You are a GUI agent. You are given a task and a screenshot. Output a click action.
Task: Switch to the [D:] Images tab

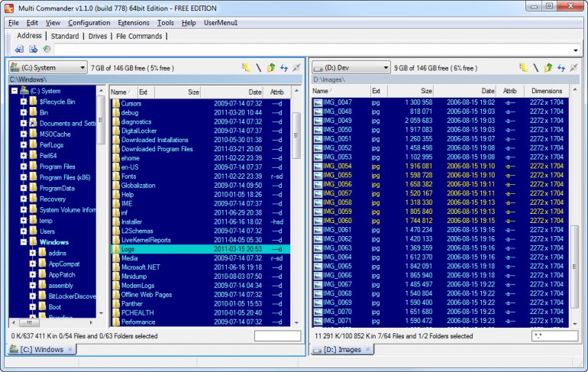pyautogui.click(x=342, y=350)
